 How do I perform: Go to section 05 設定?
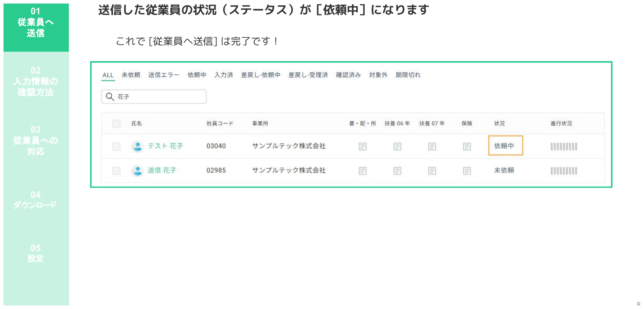tap(36, 253)
